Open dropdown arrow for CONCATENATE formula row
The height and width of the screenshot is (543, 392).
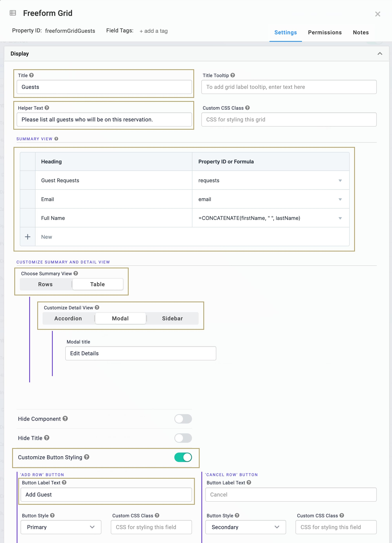[340, 218]
